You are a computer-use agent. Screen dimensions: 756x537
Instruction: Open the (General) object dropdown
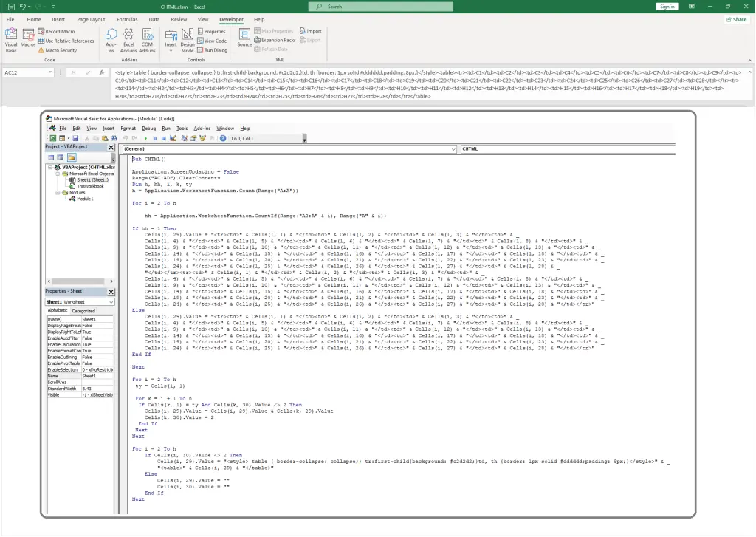453,148
